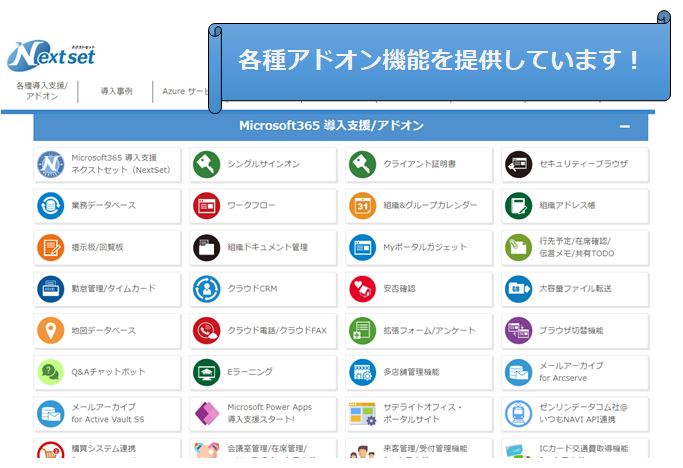Click the 購買システム連携 text

(x=104, y=448)
